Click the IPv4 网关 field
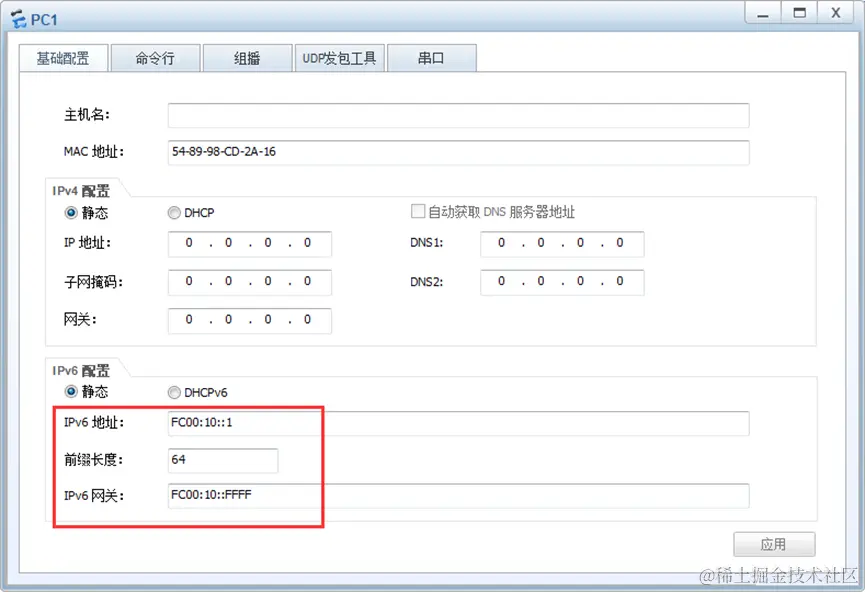 [x=250, y=321]
